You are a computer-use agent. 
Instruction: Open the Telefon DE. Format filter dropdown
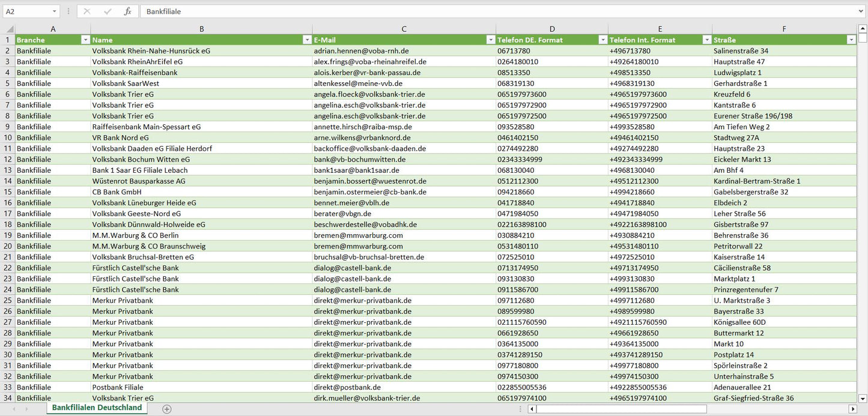point(602,40)
